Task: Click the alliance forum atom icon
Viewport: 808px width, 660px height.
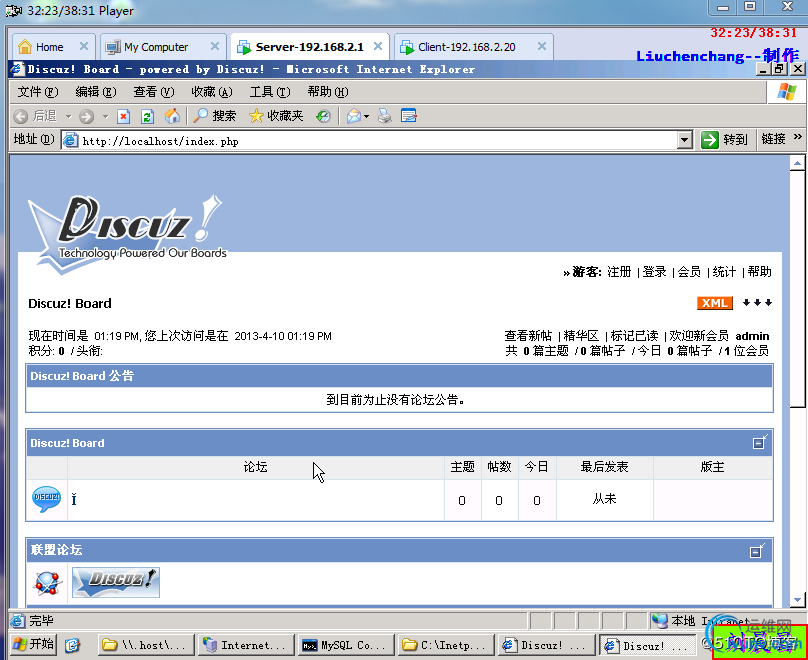Action: click(47, 583)
